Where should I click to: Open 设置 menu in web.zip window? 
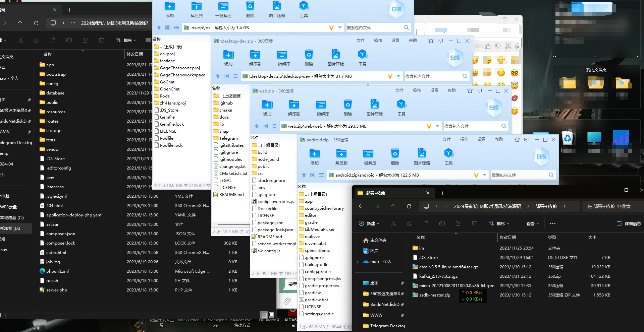[x=434, y=90]
